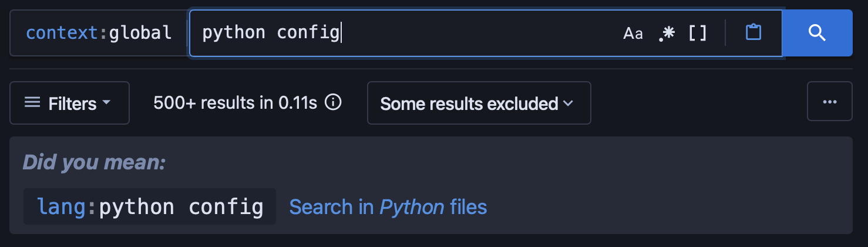This screenshot has width=868, height=247.
Task: Open the Some results excluded dropdown
Action: [479, 104]
